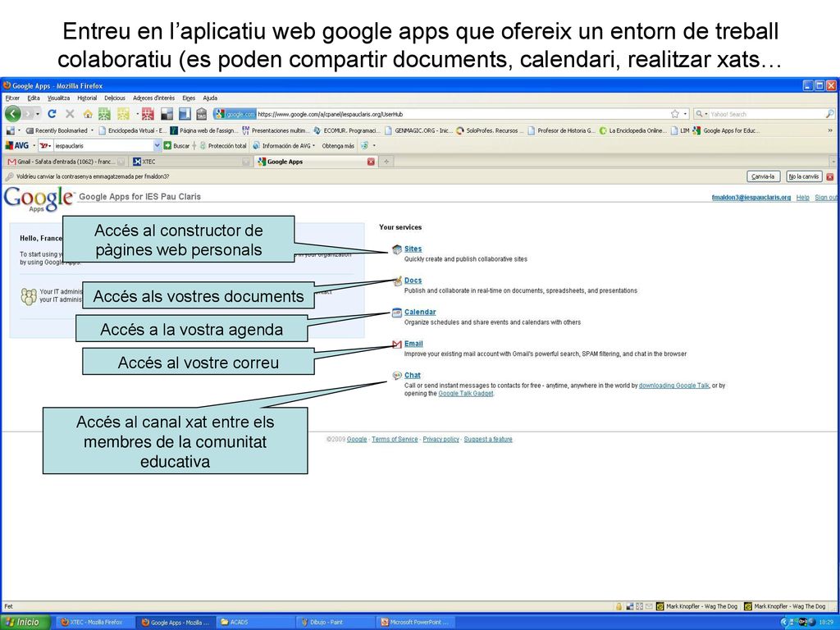Switch to the XTEC tab
Screen dimensions: 840x630
190,162
